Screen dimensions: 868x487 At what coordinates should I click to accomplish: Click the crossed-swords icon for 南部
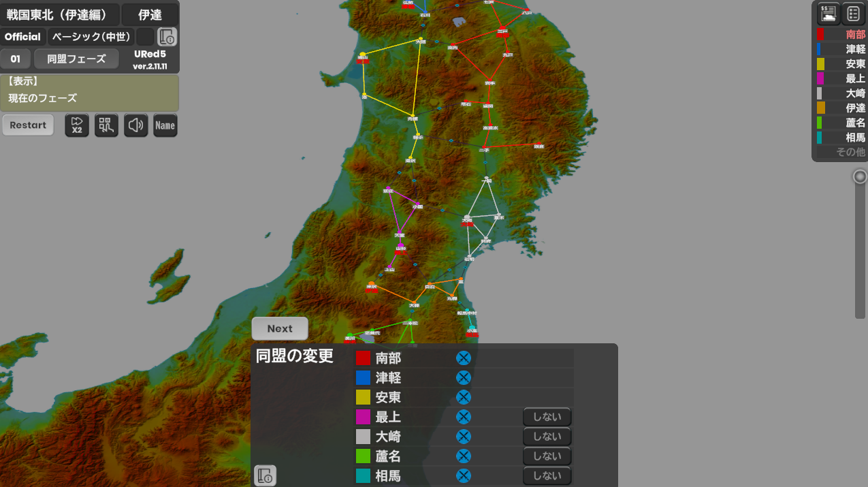point(463,358)
